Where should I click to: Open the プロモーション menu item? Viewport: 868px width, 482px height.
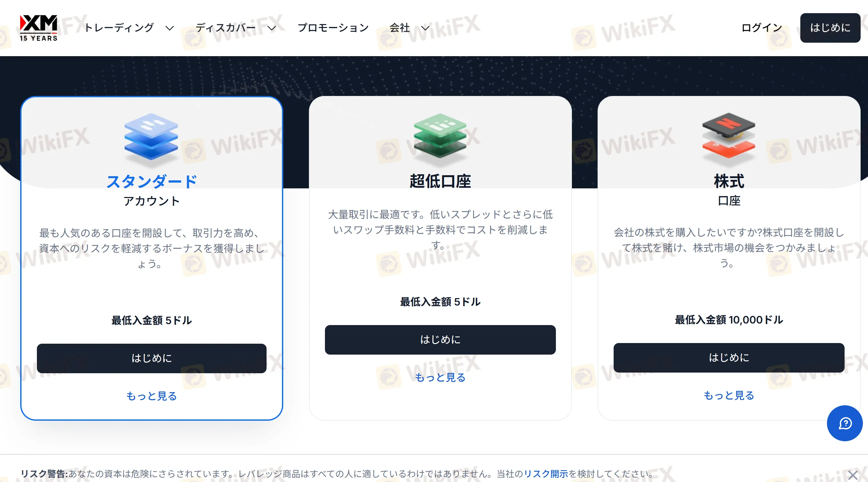click(x=333, y=28)
